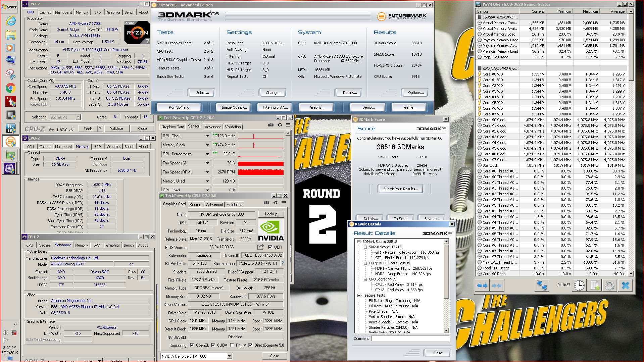Click Image Quality button in 3DMark06

234,107
